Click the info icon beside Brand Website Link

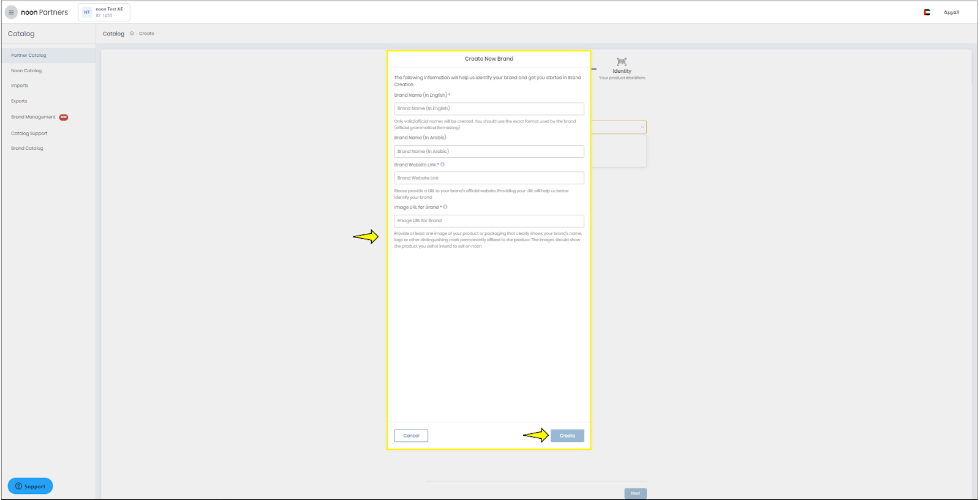[x=442, y=164]
